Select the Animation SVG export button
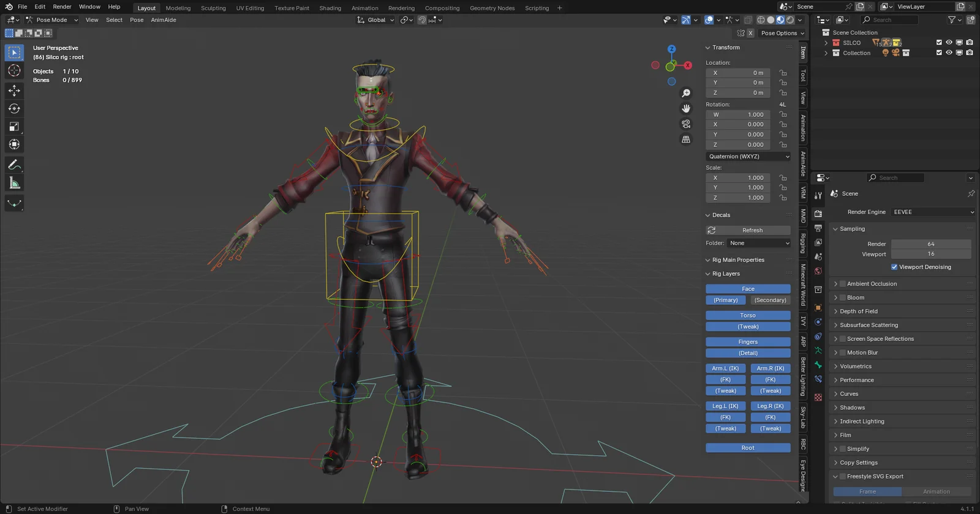Image resolution: width=980 pixels, height=514 pixels. coord(937,492)
